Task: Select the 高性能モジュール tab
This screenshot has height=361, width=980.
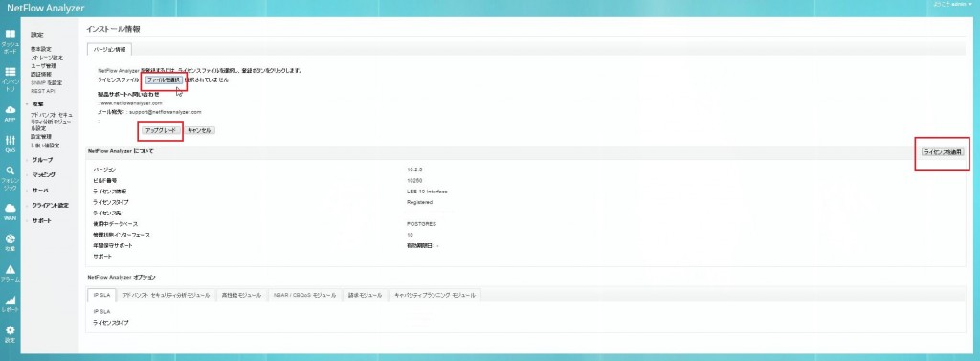Action: (241, 295)
